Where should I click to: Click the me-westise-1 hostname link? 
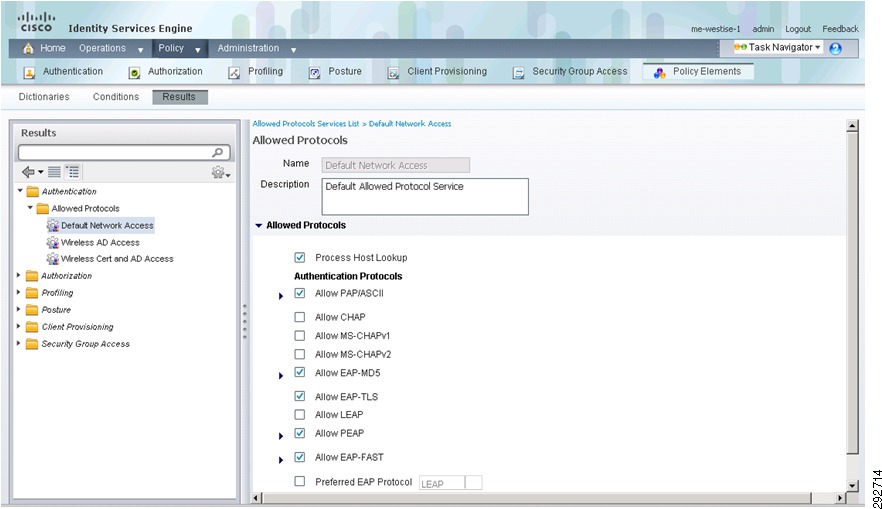[716, 29]
